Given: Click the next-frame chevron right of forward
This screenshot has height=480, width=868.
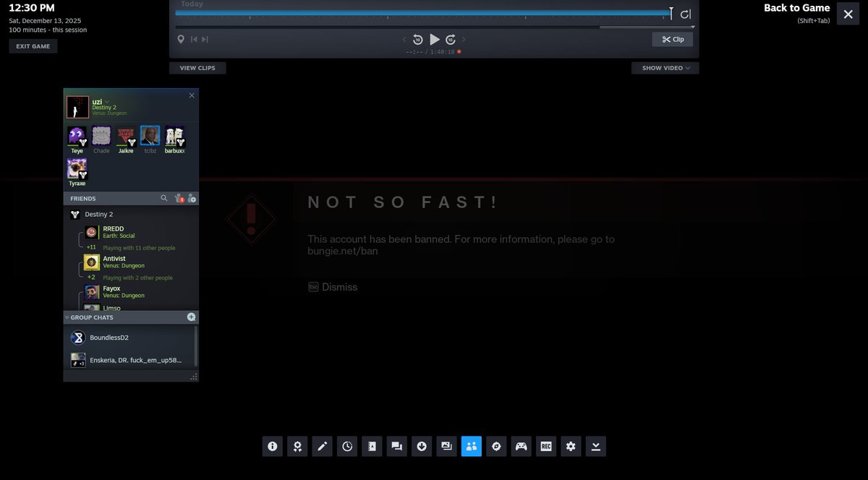Looking at the screenshot, I should click(464, 39).
